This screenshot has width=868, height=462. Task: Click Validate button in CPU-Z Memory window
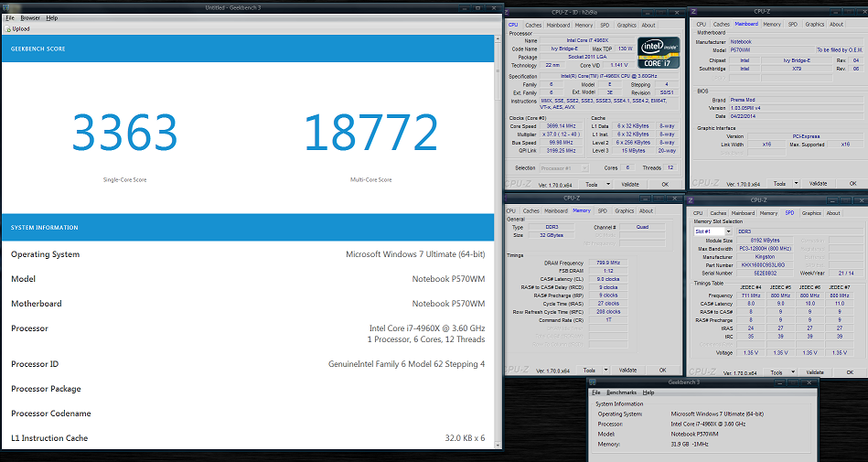[627, 370]
